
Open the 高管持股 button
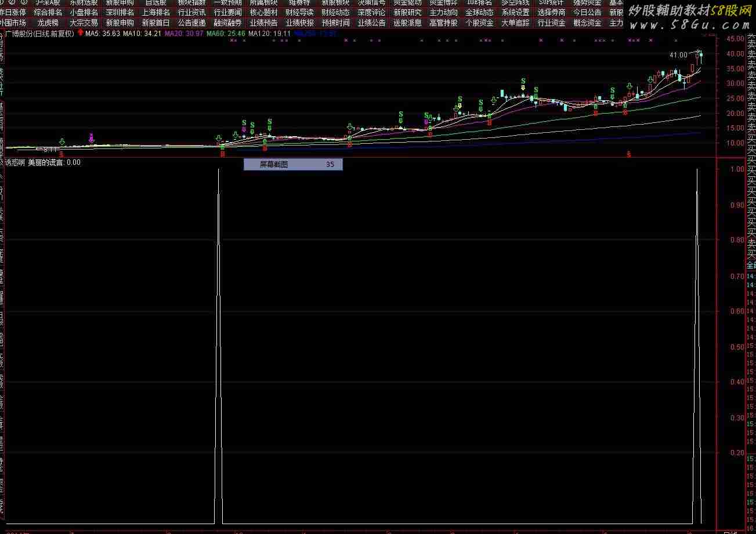pyautogui.click(x=444, y=23)
